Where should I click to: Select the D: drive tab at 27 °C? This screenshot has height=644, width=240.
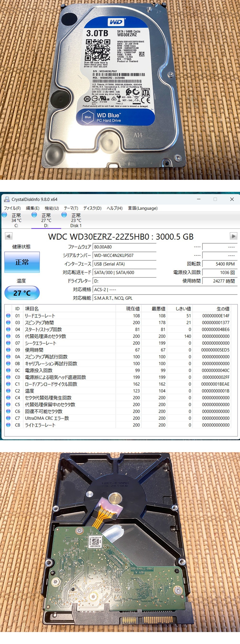(x=46, y=220)
